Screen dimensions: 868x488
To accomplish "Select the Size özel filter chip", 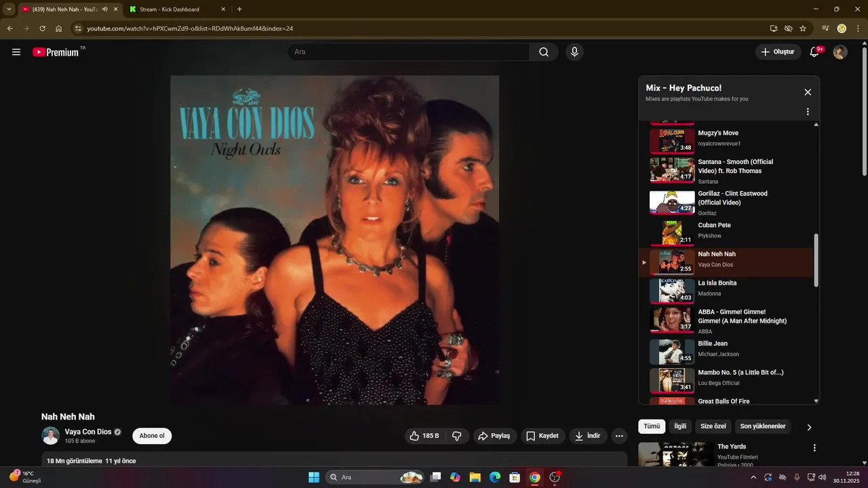I will click(x=713, y=426).
